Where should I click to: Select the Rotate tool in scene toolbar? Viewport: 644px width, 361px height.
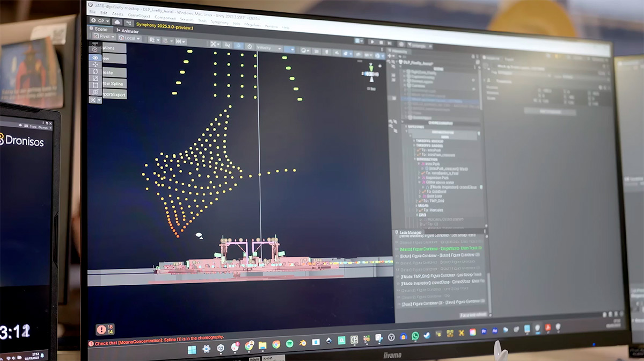tap(96, 71)
